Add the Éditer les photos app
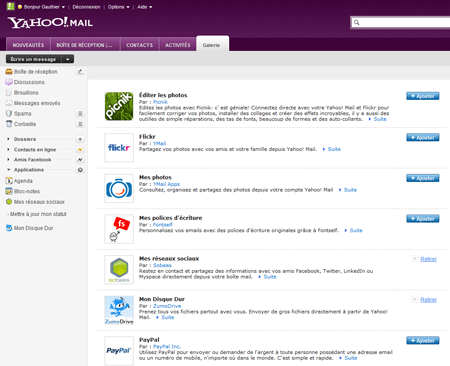Screen dimensions: 450x366 (x=423, y=96)
